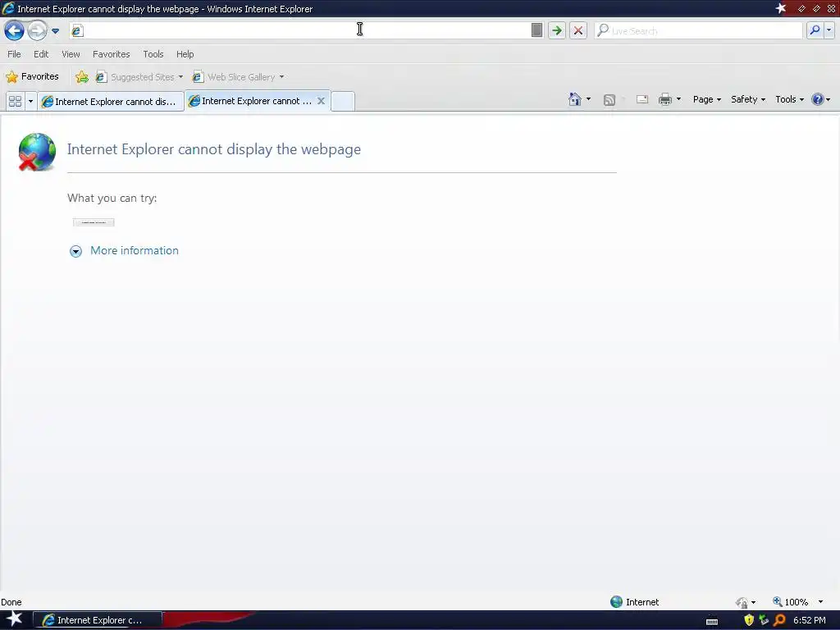Open the Print dropdown arrow

(678, 99)
